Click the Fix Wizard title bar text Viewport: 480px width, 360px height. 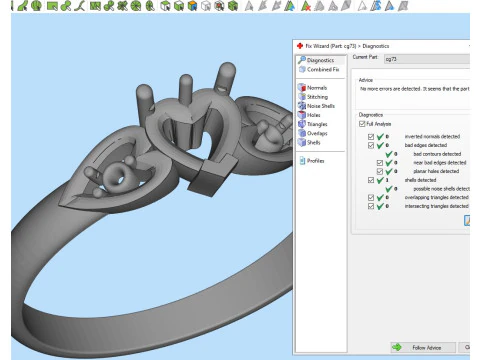(347, 46)
